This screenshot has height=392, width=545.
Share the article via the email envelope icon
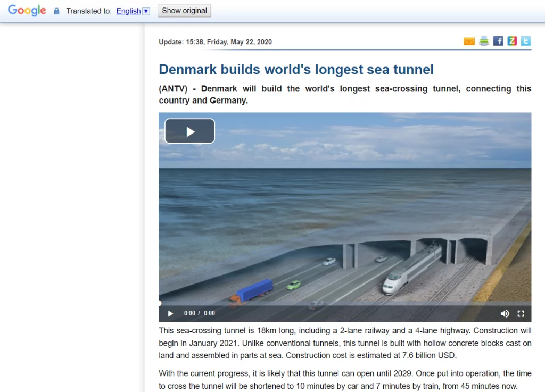(469, 41)
